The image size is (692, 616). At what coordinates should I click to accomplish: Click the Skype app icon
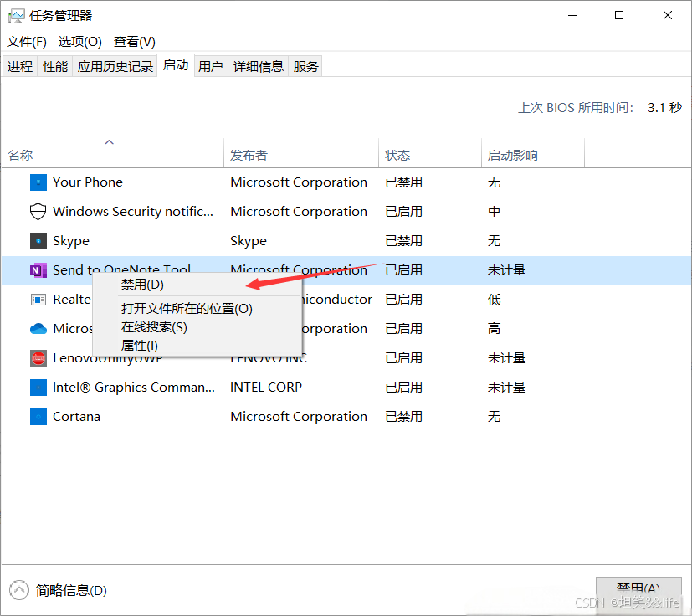38,241
